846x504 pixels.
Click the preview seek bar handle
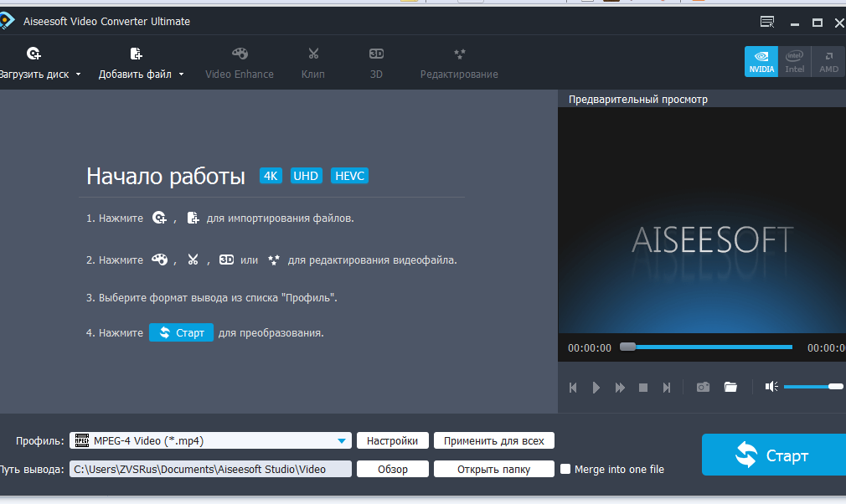pos(627,347)
